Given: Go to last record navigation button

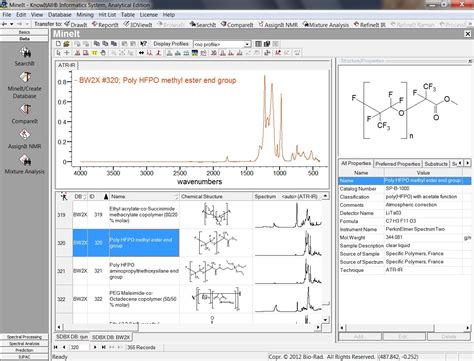Looking at the screenshot, I should pyautogui.click(x=104, y=347).
